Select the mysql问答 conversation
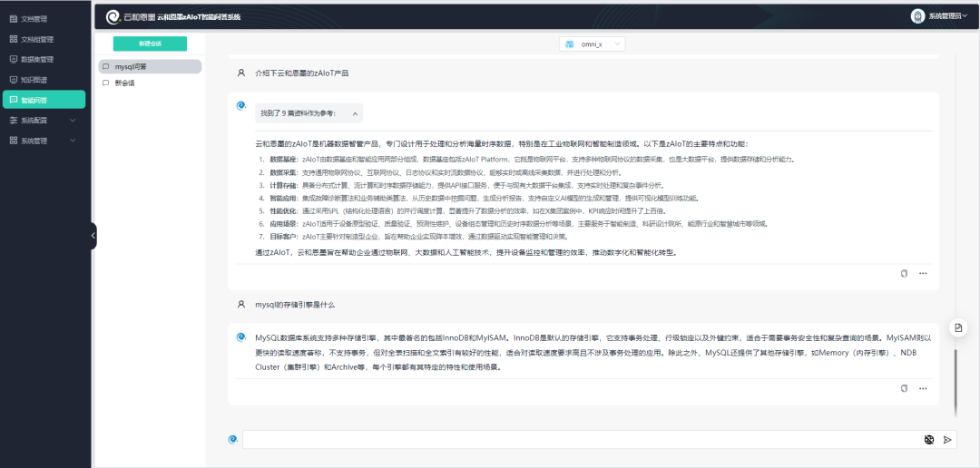This screenshot has height=468, width=980. (x=150, y=66)
